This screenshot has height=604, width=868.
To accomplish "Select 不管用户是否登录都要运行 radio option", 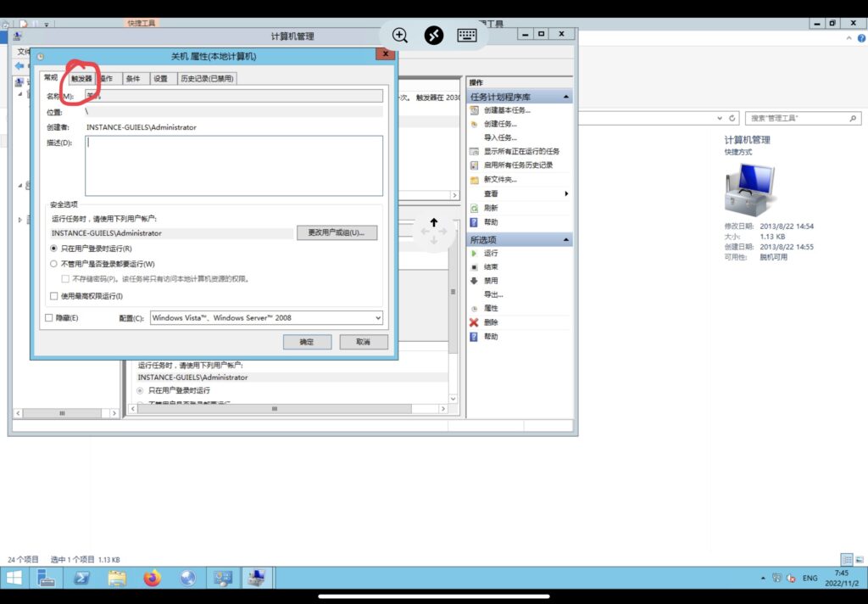I will 53,264.
